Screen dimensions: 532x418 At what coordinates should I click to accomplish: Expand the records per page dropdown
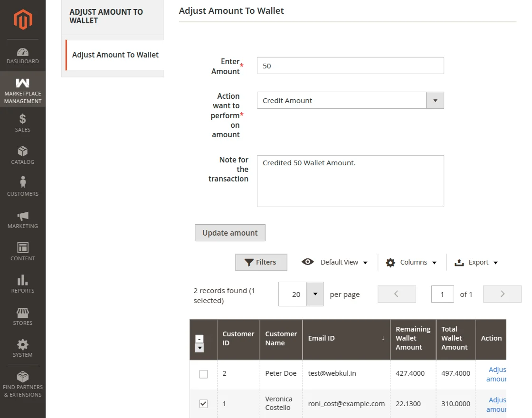(314, 294)
